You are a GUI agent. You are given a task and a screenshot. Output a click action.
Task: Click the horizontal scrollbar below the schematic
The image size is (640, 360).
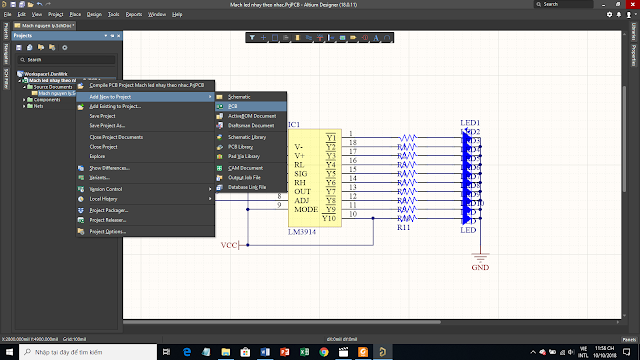[x=282, y=322]
